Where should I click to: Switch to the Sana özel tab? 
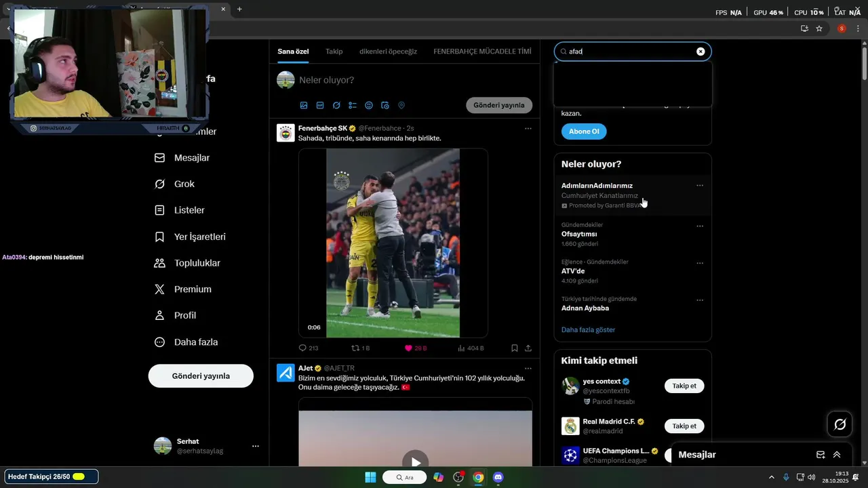coord(293,52)
